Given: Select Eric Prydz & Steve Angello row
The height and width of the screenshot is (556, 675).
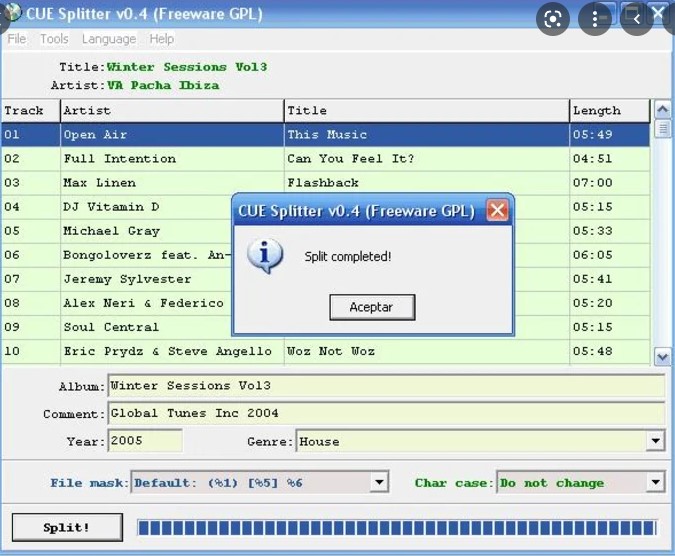Looking at the screenshot, I should click(172, 352).
